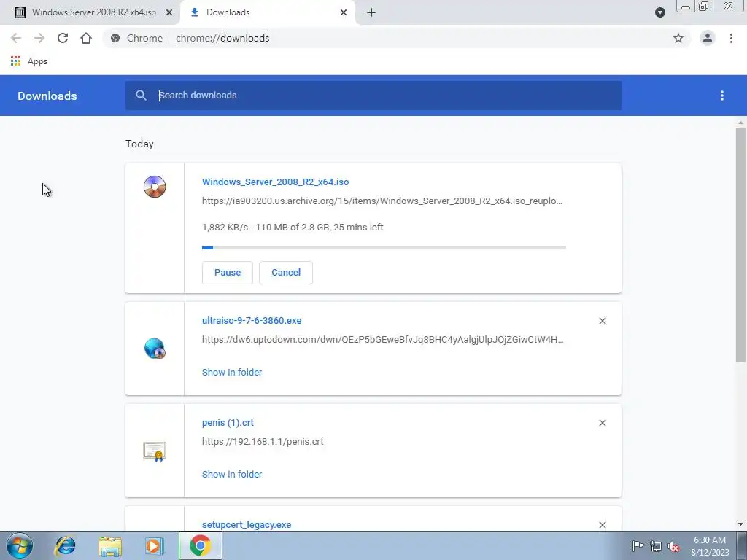747x560 pixels.
Task: Click the certificate file icon
Action: click(x=155, y=451)
